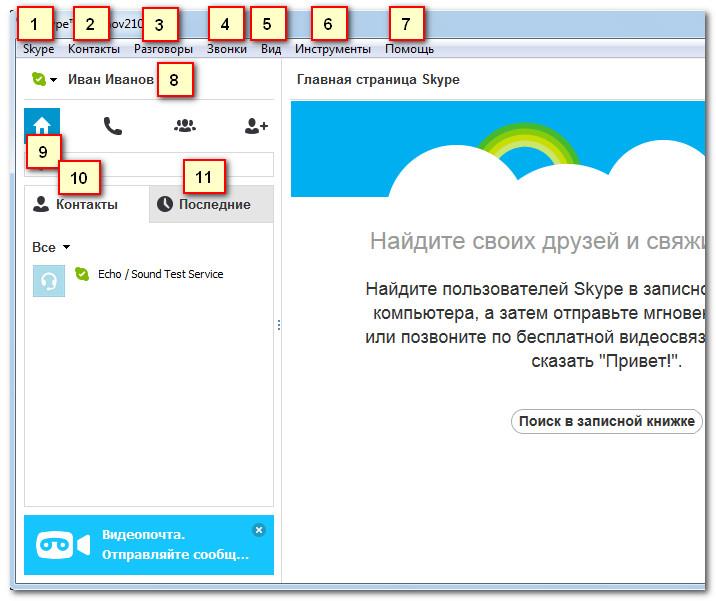Click the add contact icon
This screenshot has height=601, width=716.
point(256,126)
